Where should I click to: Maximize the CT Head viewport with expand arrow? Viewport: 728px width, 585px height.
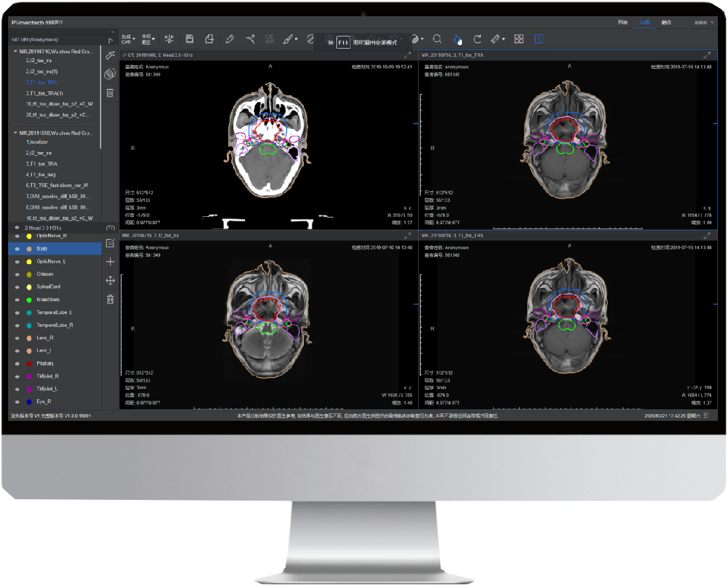pos(407,55)
